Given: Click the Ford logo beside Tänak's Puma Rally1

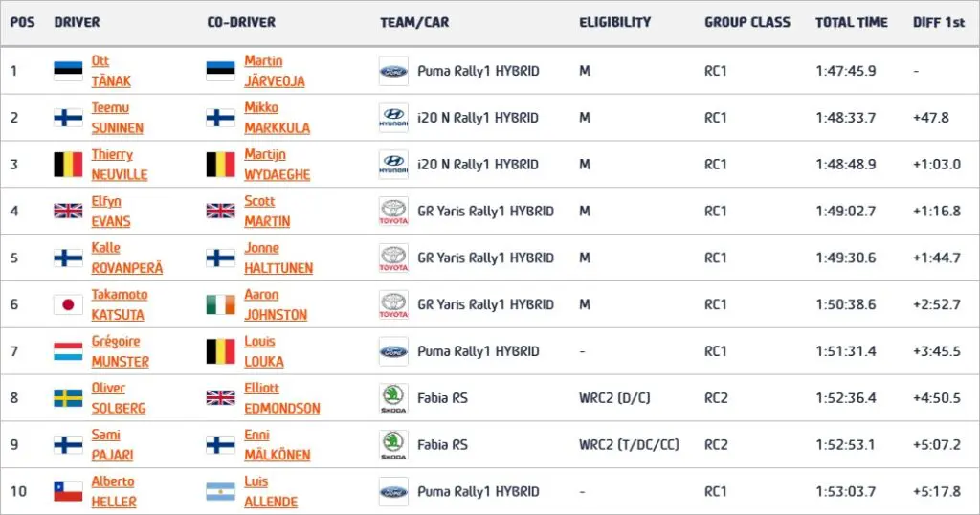Looking at the screenshot, I should (x=393, y=71).
